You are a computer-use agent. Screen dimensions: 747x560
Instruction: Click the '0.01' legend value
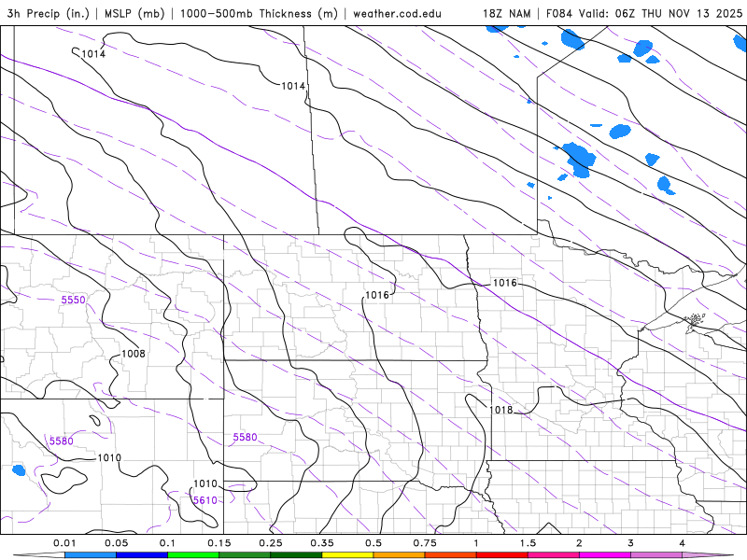[64, 543]
